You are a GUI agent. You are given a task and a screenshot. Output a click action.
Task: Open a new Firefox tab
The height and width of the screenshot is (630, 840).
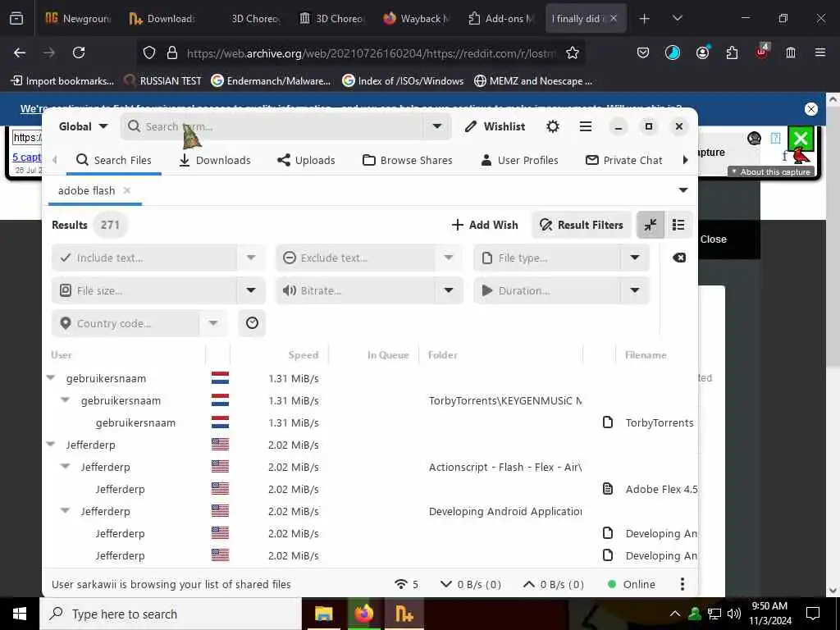(645, 19)
